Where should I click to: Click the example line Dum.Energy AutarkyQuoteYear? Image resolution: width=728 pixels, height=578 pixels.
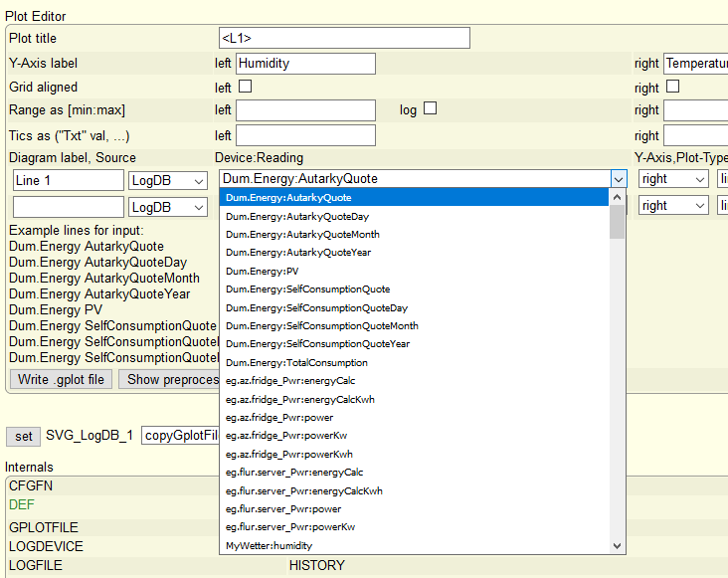point(99,293)
